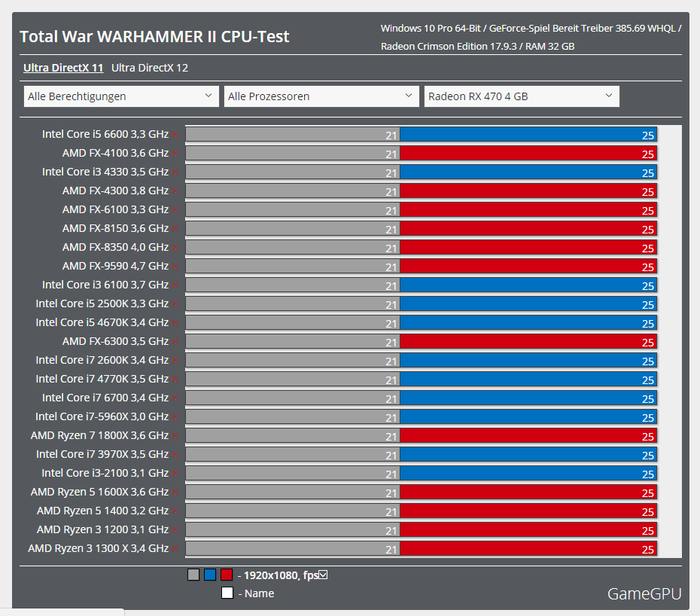Click red X beside AMD Ryzen 5 1600X
The image size is (700, 616).
(175, 492)
